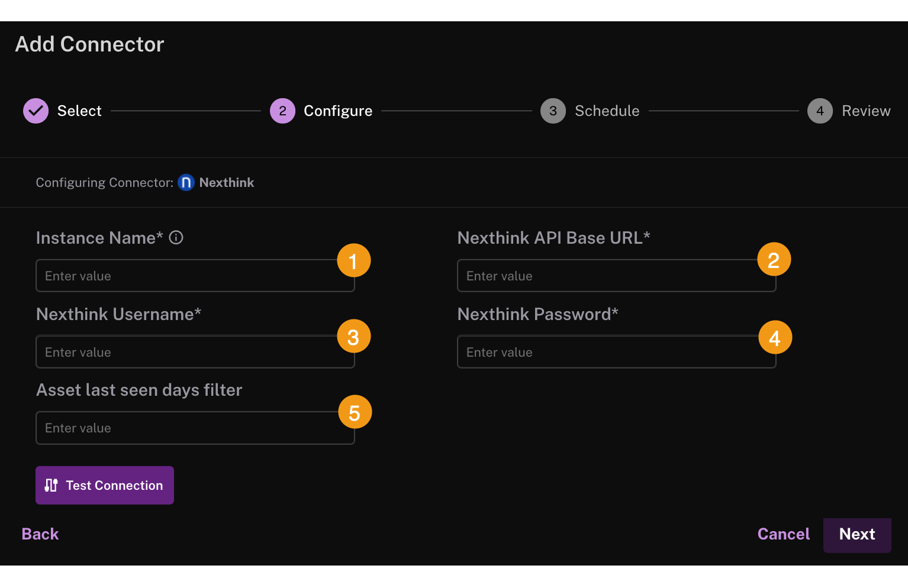908x588 pixels.
Task: Click the Schedule step number circle
Action: coord(553,111)
